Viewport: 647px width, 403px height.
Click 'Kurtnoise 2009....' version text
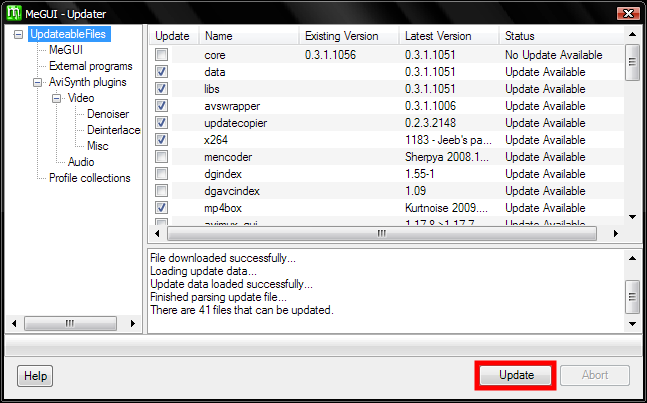(x=446, y=207)
